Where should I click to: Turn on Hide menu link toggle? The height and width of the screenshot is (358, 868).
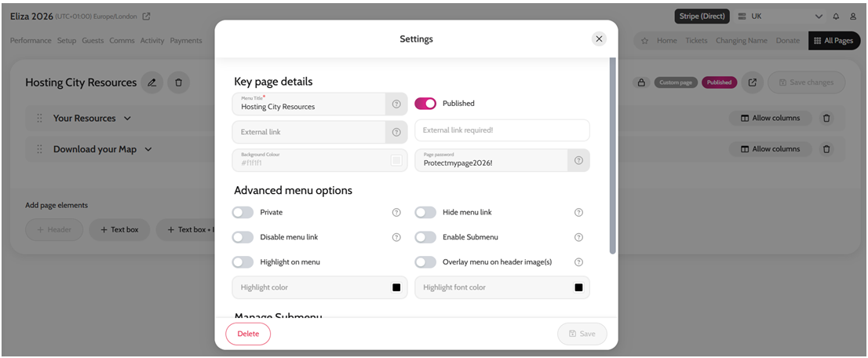click(425, 213)
